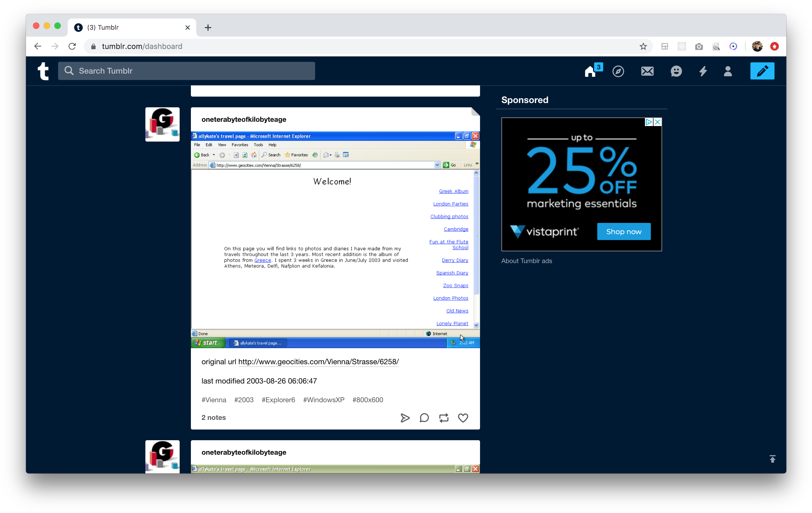Image resolution: width=812 pixels, height=513 pixels.
Task: Open 2 notes on the post
Action: point(213,417)
